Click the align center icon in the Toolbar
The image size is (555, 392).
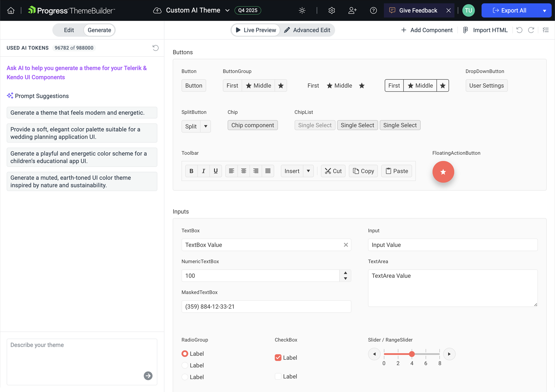(x=243, y=171)
